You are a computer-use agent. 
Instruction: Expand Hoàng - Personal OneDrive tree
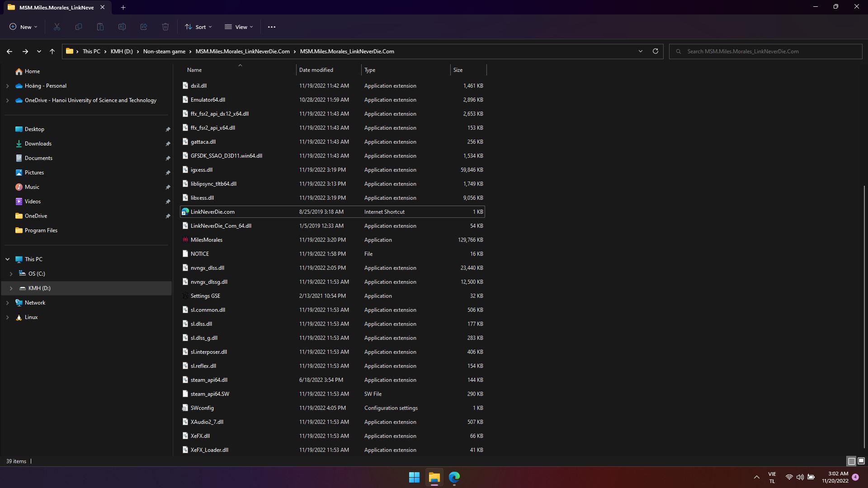coord(7,86)
